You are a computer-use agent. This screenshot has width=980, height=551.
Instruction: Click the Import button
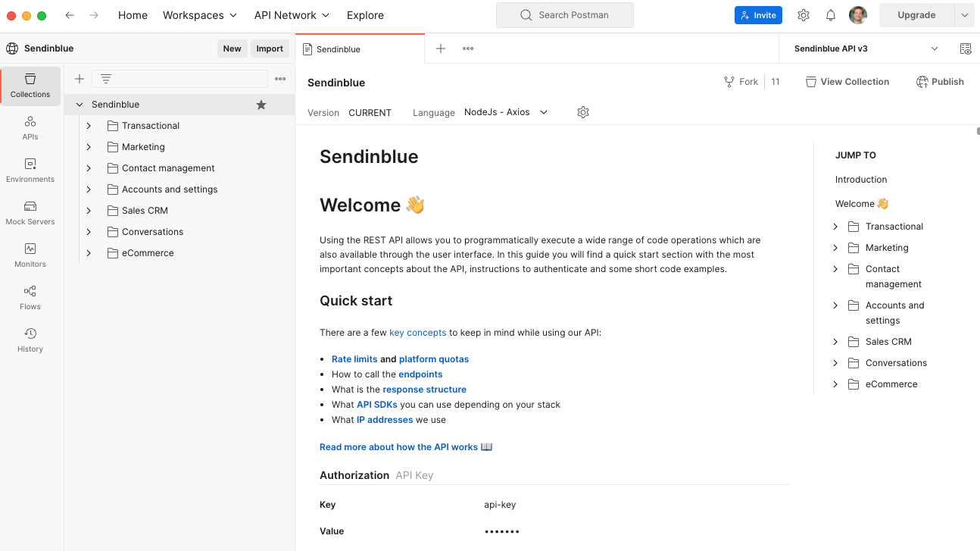point(270,49)
